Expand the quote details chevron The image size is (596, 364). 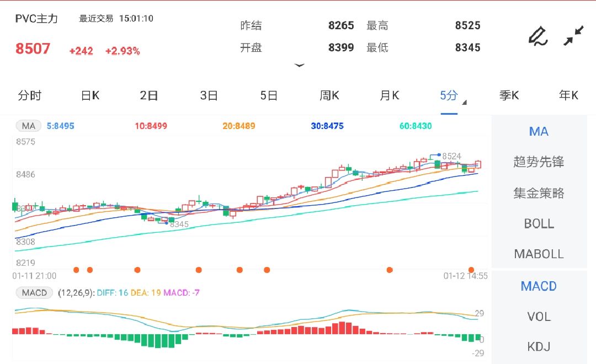(x=300, y=65)
